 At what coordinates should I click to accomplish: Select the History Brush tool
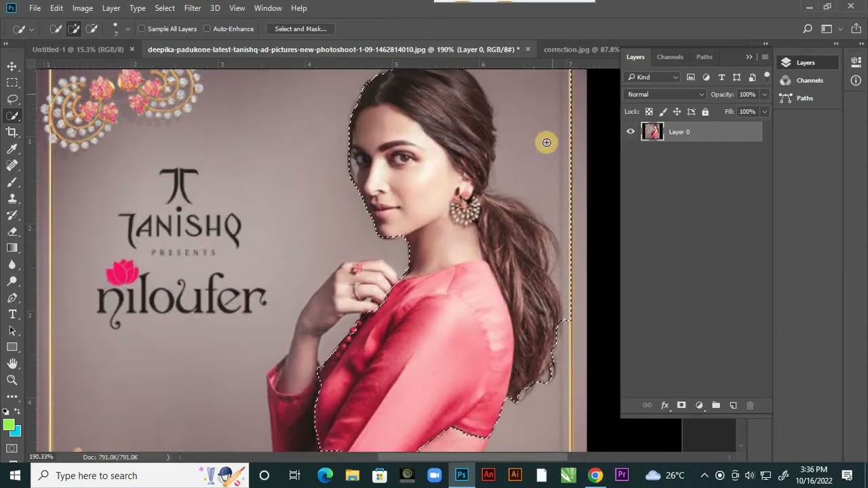click(x=12, y=215)
